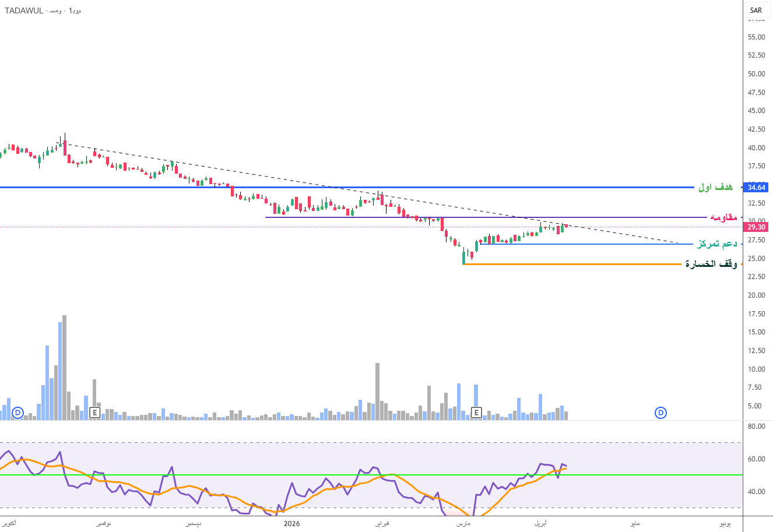Select the green هدف اول text label
Viewport: 773px width, 532px height.
715,187
